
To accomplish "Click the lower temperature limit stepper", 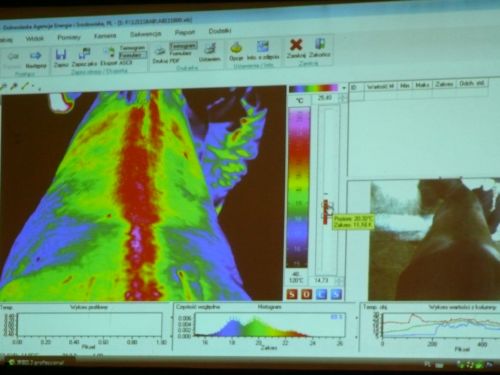I will [340, 280].
